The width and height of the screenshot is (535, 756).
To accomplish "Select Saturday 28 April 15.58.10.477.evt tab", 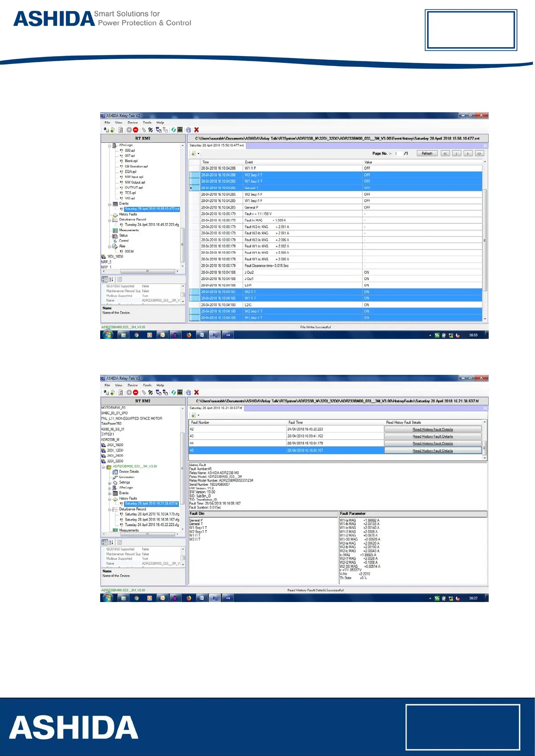I will (x=217, y=145).
